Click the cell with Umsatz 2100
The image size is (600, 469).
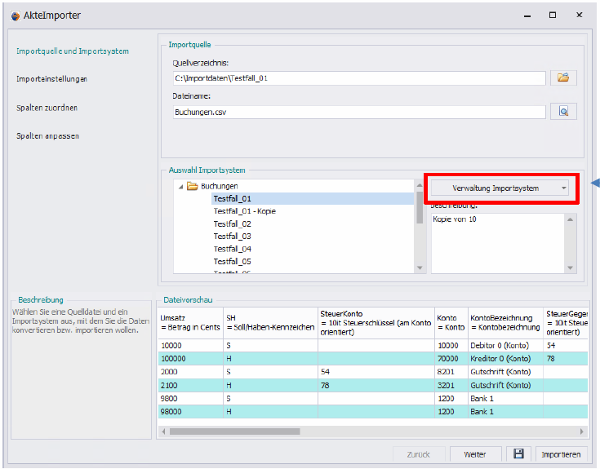click(190, 385)
